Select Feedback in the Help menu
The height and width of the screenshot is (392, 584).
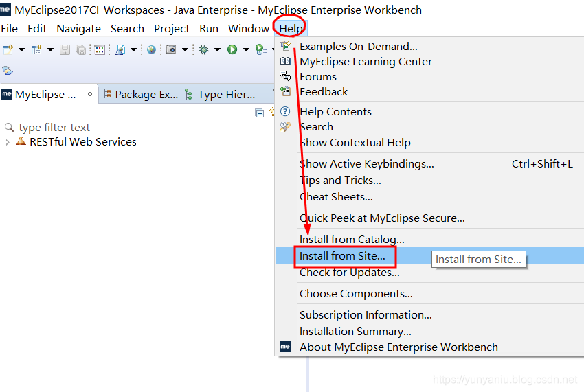pos(430,91)
